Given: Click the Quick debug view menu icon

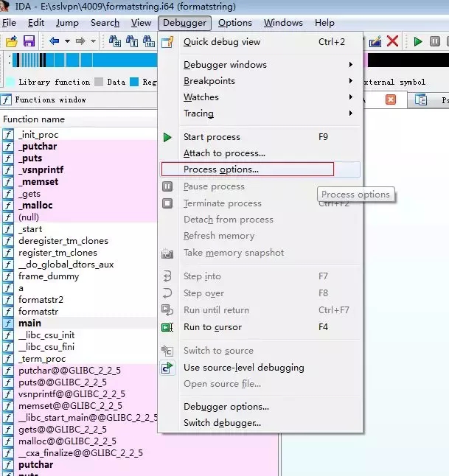Looking at the screenshot, I should point(167,42).
